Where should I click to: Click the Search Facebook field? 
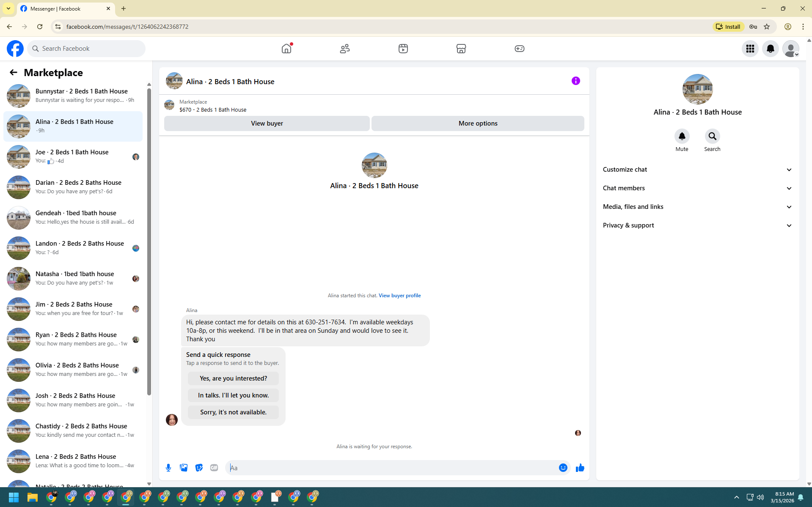click(86, 49)
